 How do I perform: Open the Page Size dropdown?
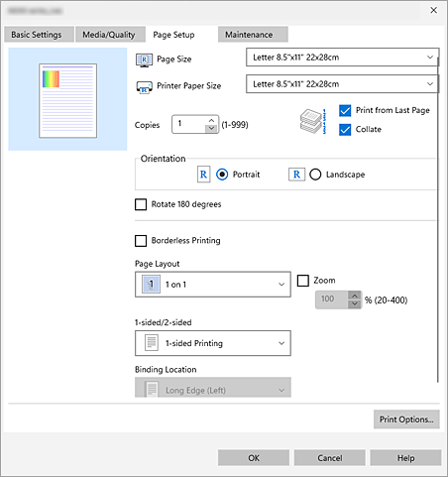(x=342, y=58)
